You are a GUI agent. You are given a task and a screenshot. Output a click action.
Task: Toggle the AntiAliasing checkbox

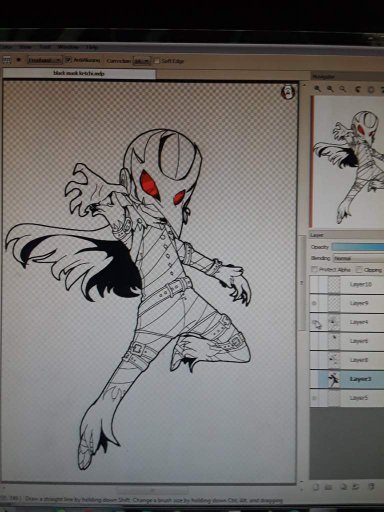[x=68, y=60]
